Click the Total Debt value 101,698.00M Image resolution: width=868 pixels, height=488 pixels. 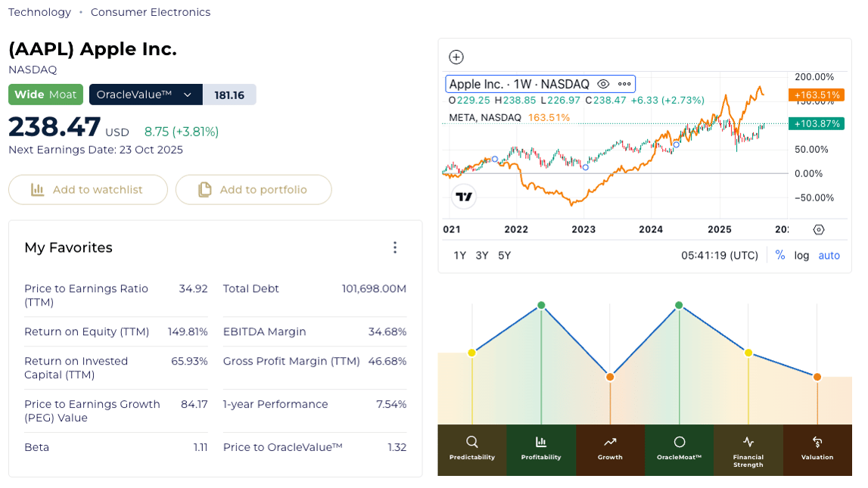coord(374,289)
